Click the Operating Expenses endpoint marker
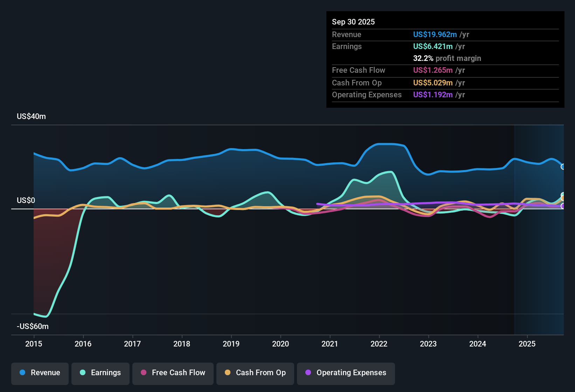575x392 pixels. (x=563, y=206)
